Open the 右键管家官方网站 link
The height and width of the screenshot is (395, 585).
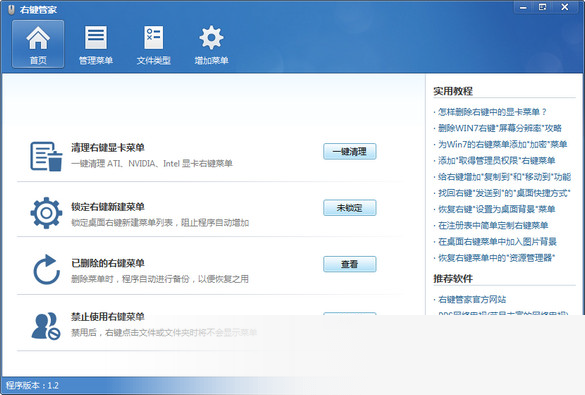[x=472, y=300]
